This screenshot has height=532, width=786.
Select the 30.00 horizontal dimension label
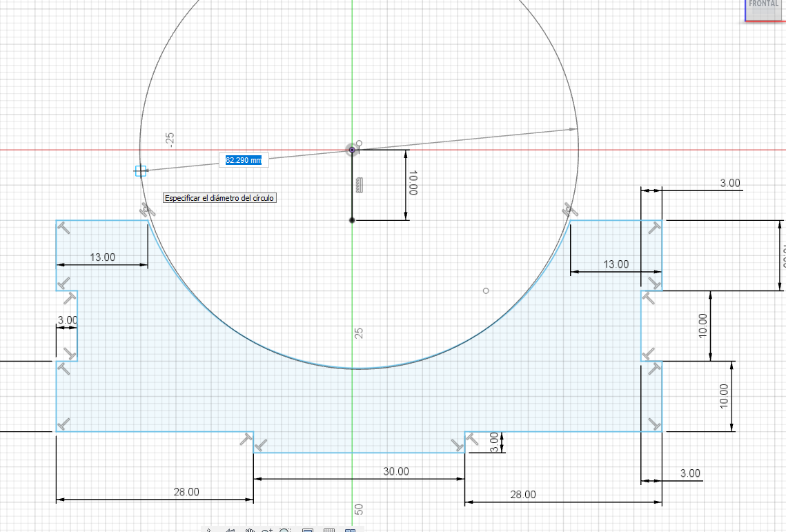tap(396, 471)
